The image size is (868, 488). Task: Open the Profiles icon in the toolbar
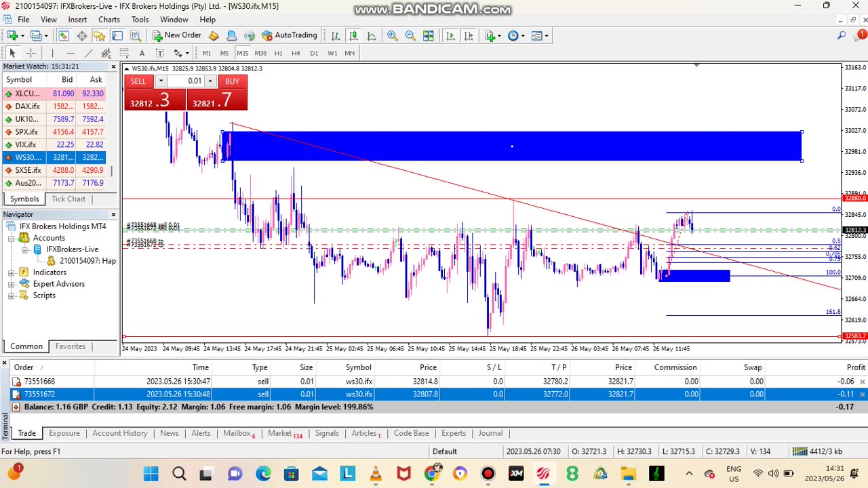click(x=36, y=35)
